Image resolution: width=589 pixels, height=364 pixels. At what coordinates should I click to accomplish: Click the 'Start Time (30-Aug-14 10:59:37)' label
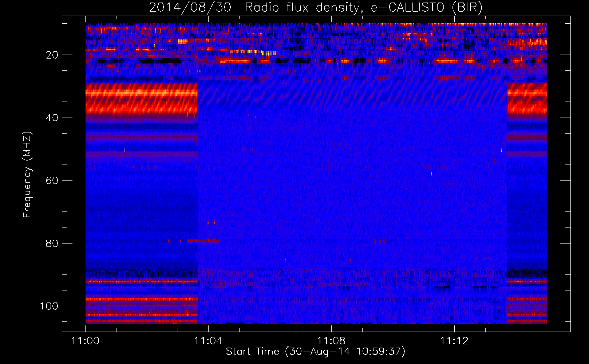(x=316, y=352)
